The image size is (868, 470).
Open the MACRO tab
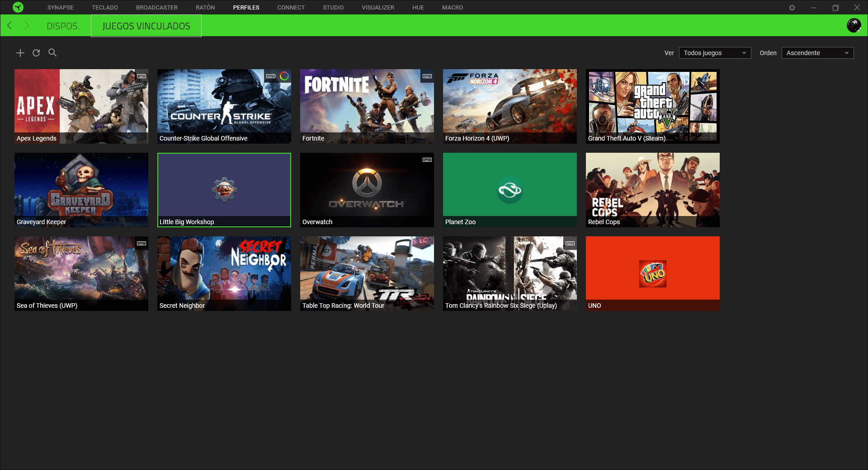tap(453, 8)
